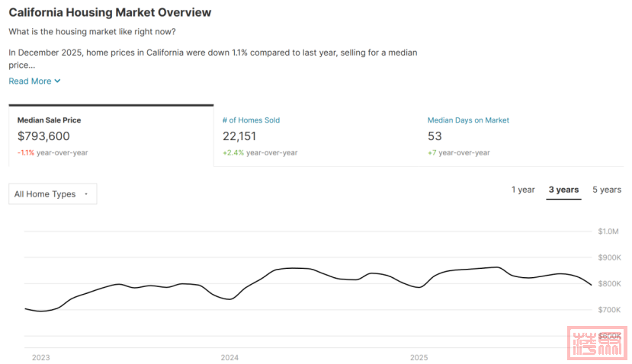Click the 2025 label on the chart axis
632x364 pixels.
(x=419, y=357)
